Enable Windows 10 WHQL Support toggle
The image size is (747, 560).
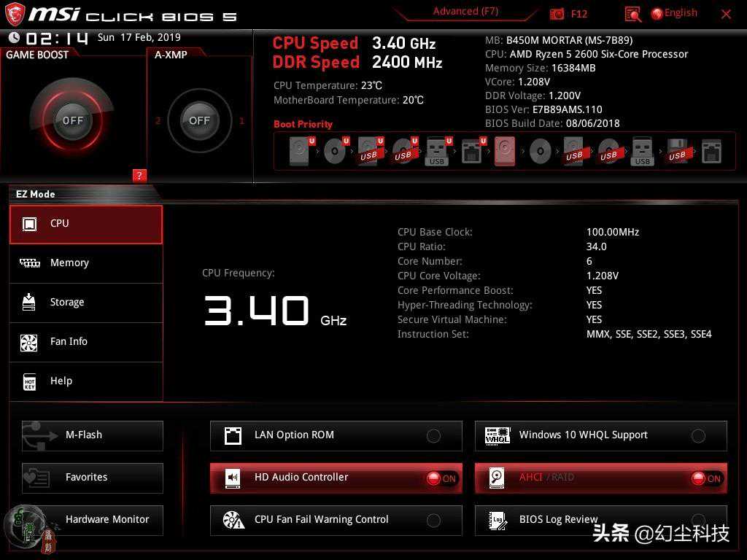pos(698,436)
